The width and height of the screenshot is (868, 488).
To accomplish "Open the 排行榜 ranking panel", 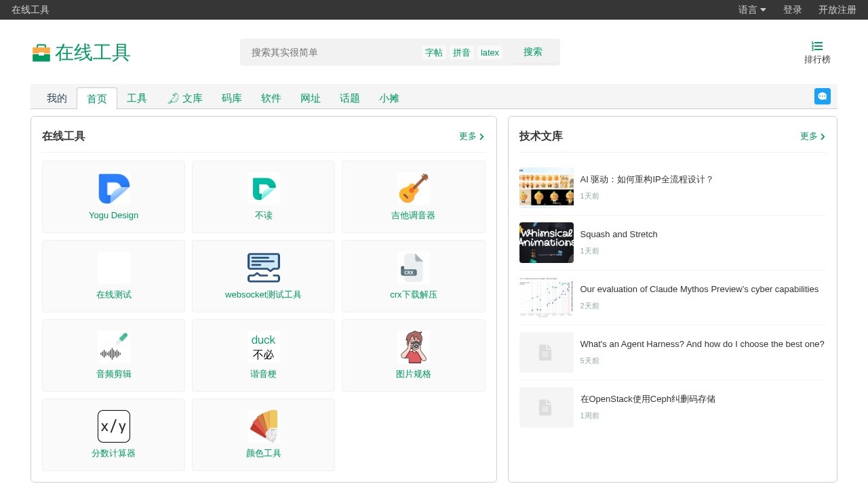I will pyautogui.click(x=817, y=52).
